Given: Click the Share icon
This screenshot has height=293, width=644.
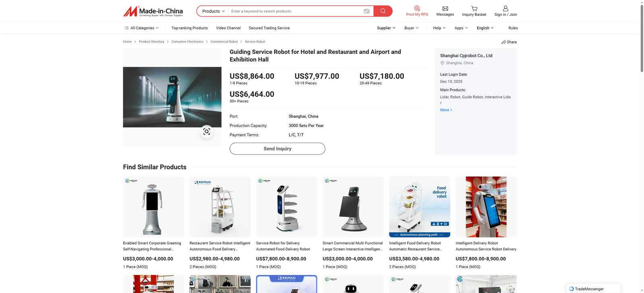Looking at the screenshot, I should (x=504, y=42).
